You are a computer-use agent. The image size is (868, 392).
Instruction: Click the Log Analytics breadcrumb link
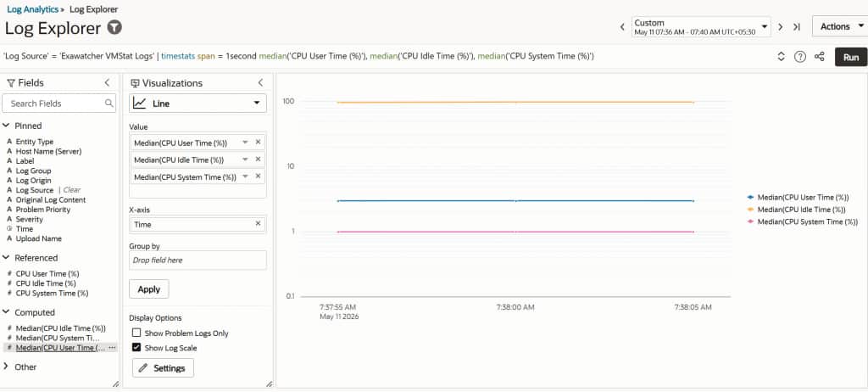(33, 9)
